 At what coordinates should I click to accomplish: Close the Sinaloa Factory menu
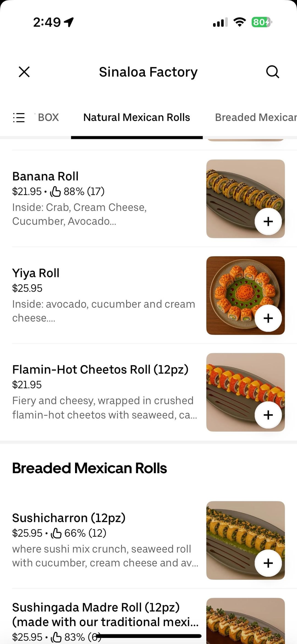24,72
